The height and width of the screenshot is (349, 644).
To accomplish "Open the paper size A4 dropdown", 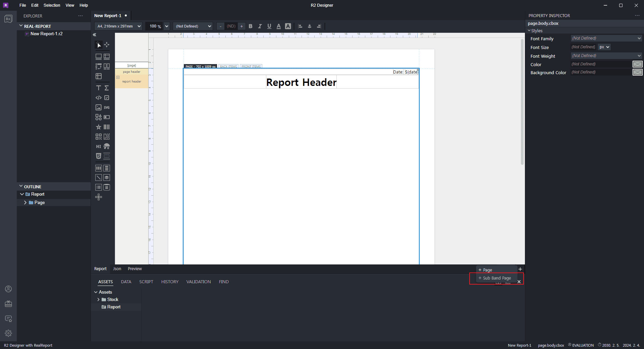I will click(x=118, y=26).
